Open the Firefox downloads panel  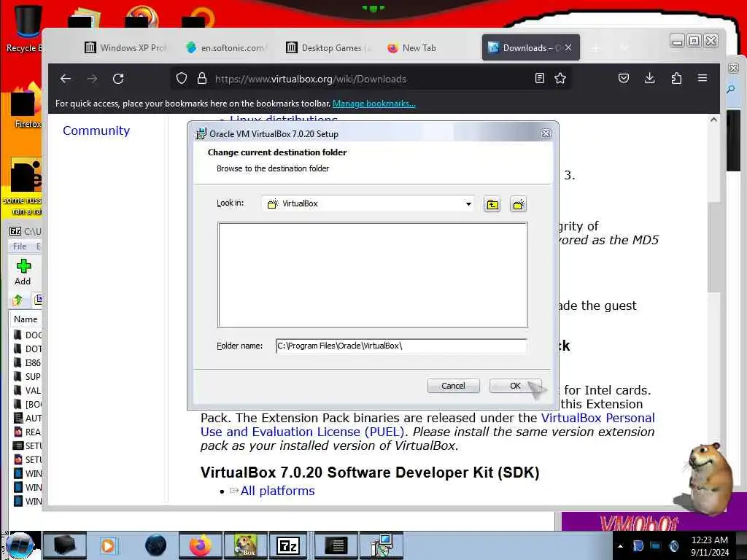point(649,78)
